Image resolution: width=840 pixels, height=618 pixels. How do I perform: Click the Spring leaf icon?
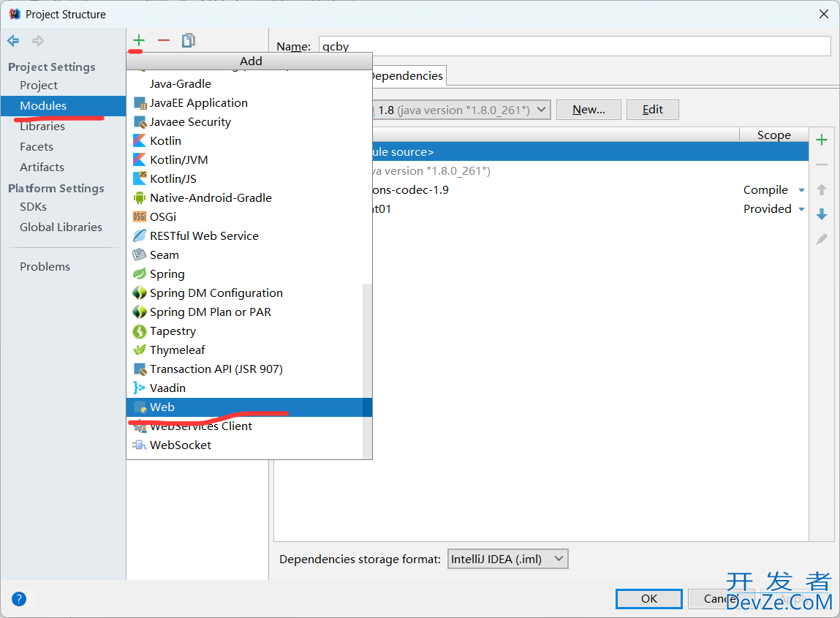(140, 274)
